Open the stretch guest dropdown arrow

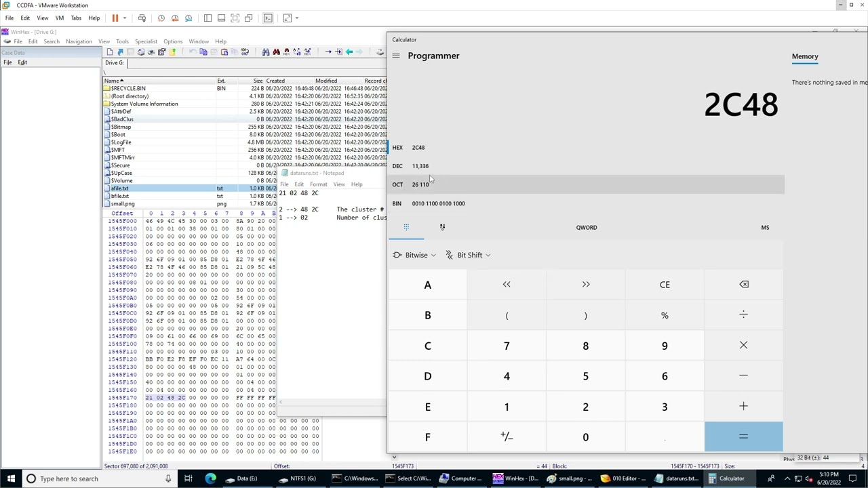pos(296,18)
